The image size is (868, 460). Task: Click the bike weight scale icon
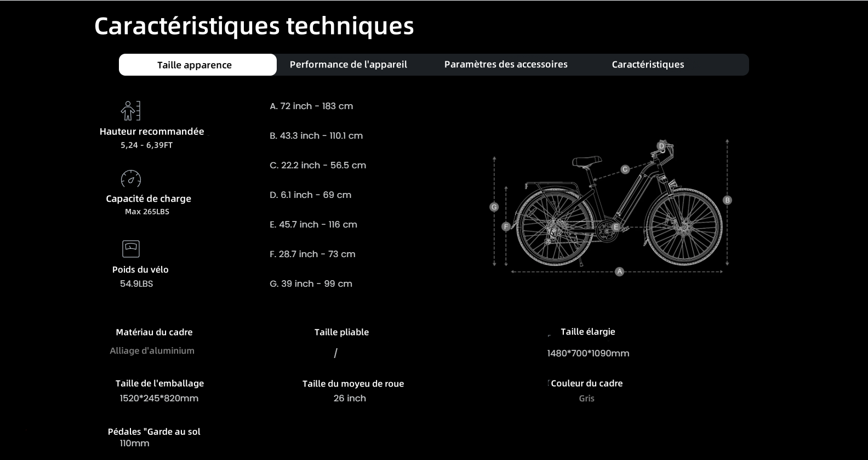pyautogui.click(x=130, y=249)
